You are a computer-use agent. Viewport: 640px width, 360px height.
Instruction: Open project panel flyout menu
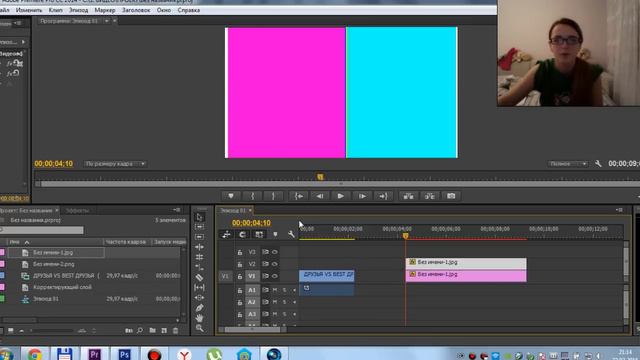point(177,210)
